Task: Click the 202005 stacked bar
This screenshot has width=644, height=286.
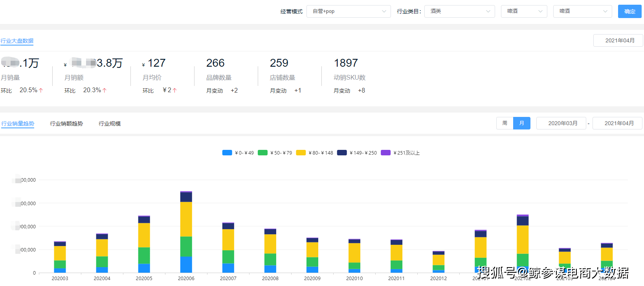Action: [144, 244]
